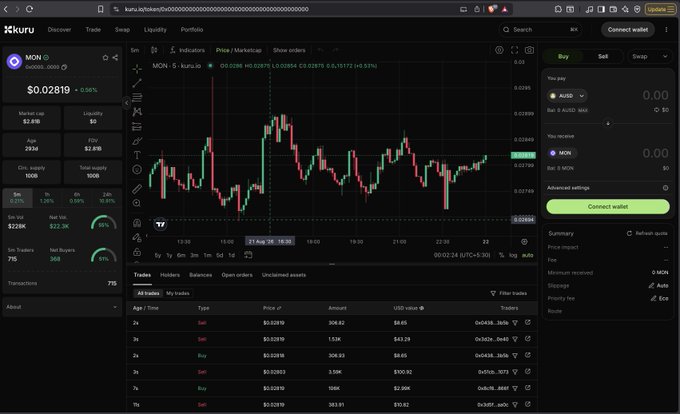680x414 pixels.
Task: Switch to the Open orders tab
Action: [x=237, y=275]
